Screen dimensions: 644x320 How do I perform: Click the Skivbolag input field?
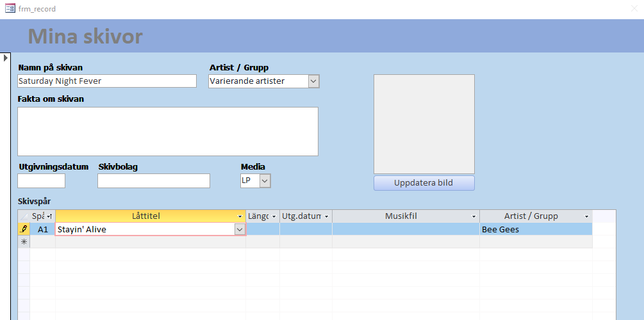point(154,180)
